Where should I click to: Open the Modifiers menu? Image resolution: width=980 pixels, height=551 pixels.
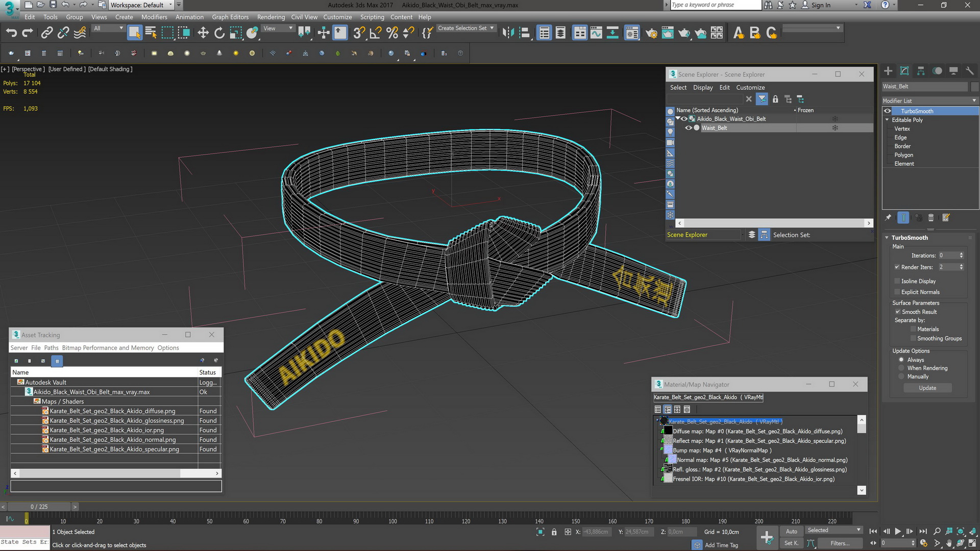(154, 17)
